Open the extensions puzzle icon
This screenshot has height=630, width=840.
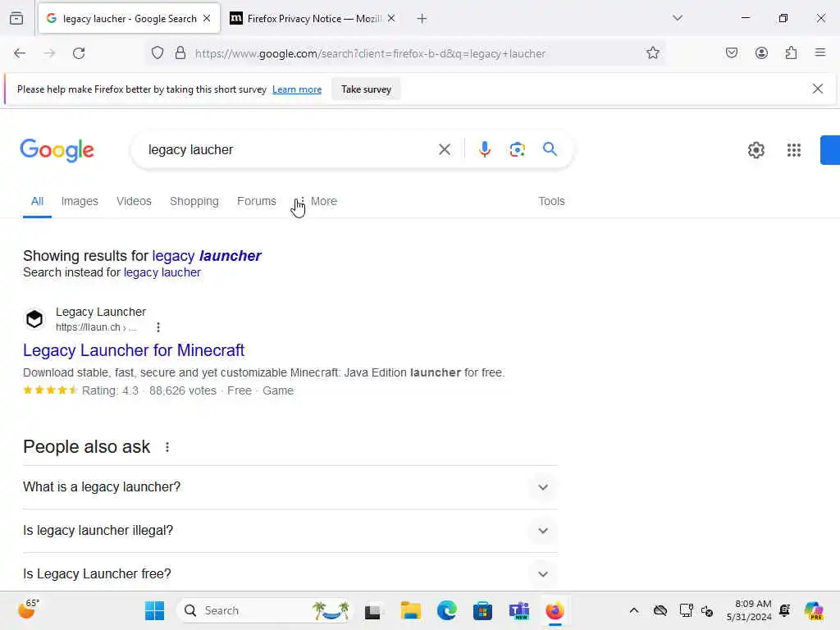[x=791, y=53]
